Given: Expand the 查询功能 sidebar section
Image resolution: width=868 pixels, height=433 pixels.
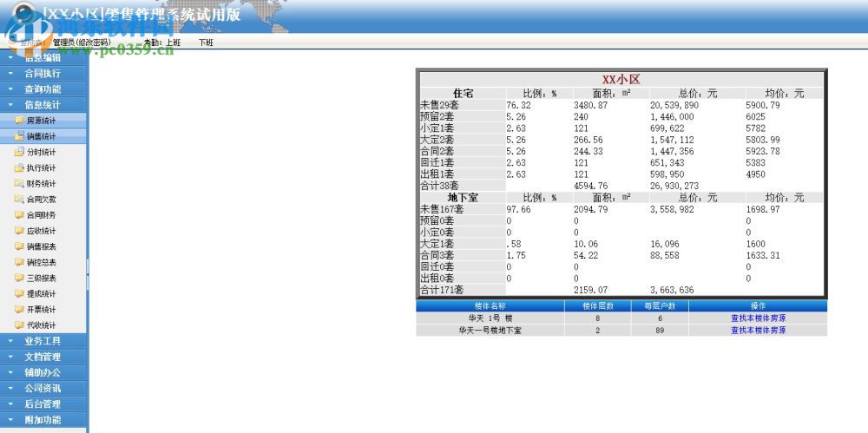Looking at the screenshot, I should tap(43, 89).
